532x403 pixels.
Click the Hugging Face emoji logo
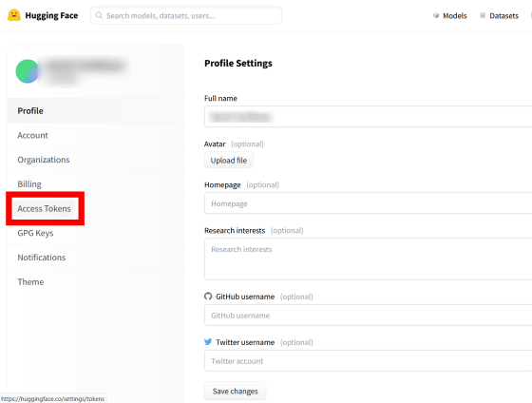click(14, 15)
